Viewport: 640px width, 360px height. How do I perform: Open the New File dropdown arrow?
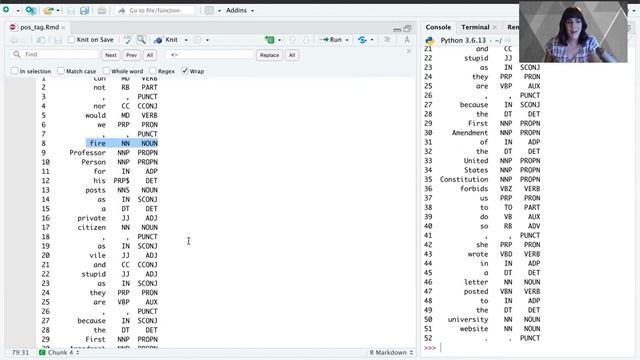tap(18, 10)
